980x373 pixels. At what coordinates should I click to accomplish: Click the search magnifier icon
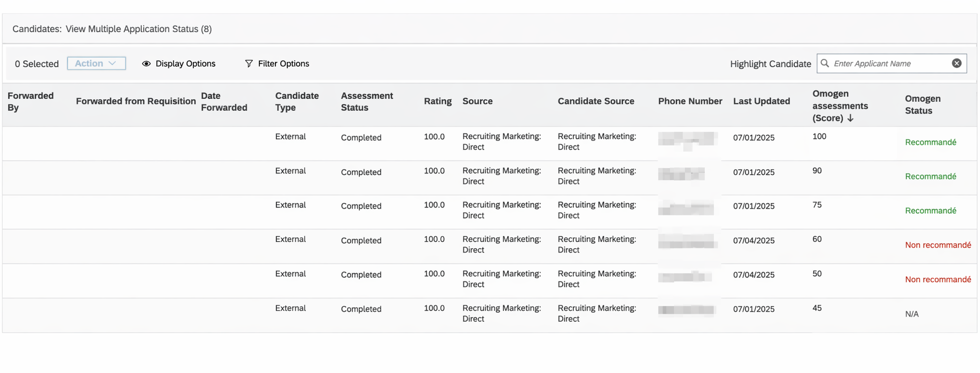tap(825, 63)
